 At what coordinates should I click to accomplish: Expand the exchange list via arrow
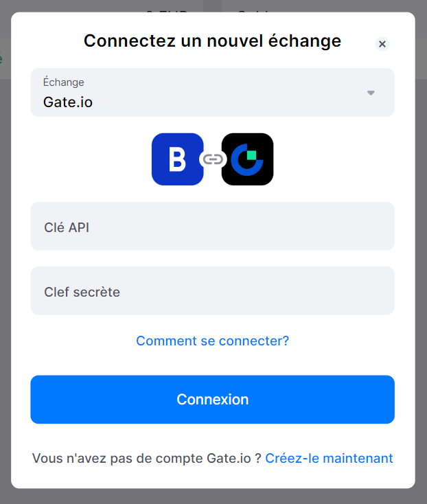(371, 93)
